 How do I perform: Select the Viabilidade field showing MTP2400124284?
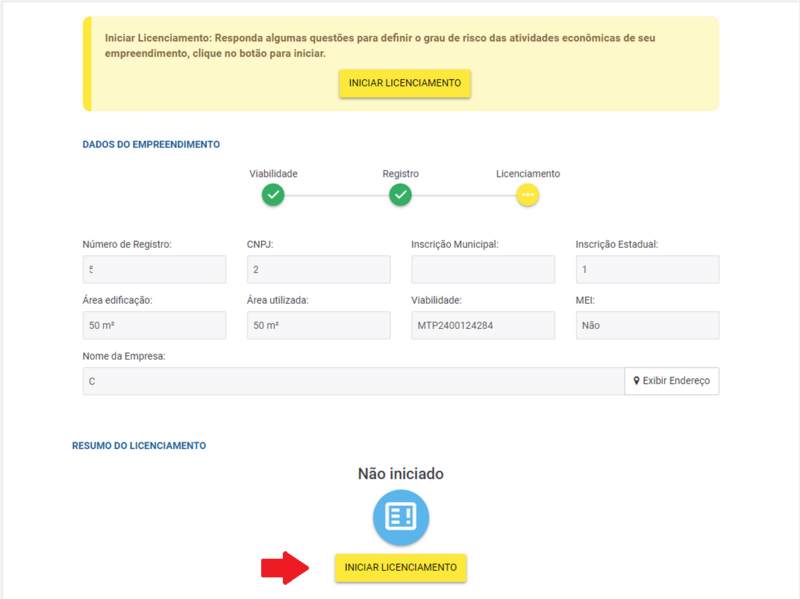click(x=482, y=325)
